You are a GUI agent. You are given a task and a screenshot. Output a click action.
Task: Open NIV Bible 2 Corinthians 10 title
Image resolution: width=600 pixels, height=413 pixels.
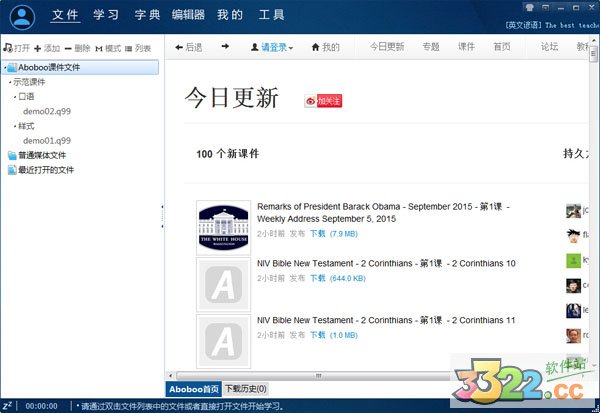point(386,263)
